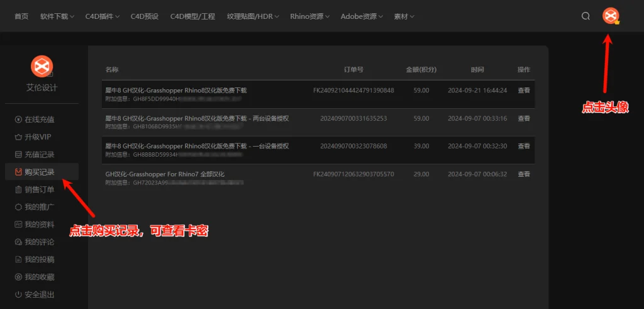644x309 pixels.
Task: Click 查看 for the 00:32:30 order
Action: click(524, 146)
